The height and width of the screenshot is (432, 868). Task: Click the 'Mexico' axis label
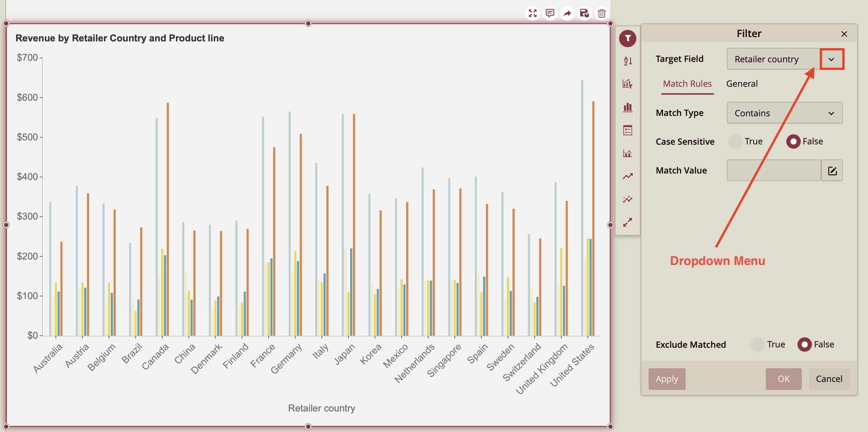395,356
